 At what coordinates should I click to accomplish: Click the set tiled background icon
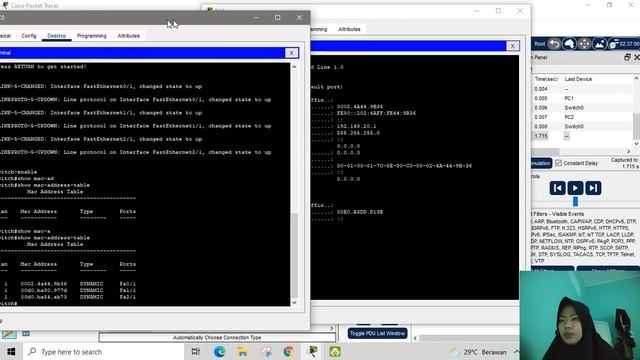599,44
